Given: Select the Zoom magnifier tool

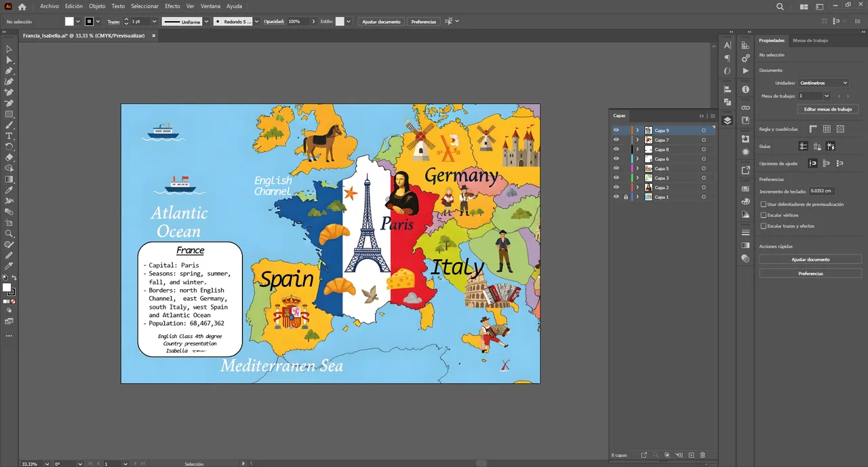Looking at the screenshot, I should pos(9,233).
